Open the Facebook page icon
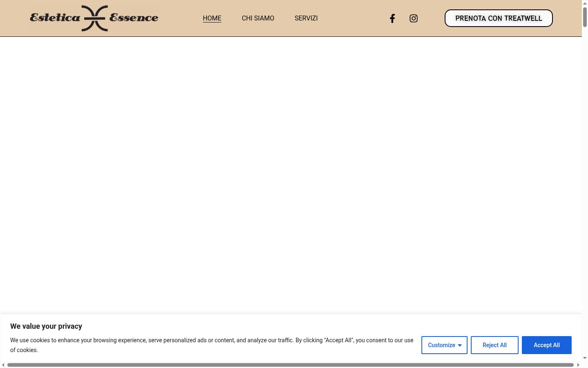 coord(392,18)
